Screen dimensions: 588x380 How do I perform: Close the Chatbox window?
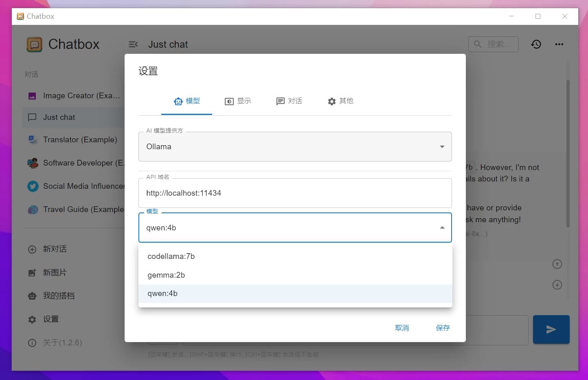pyautogui.click(x=565, y=16)
